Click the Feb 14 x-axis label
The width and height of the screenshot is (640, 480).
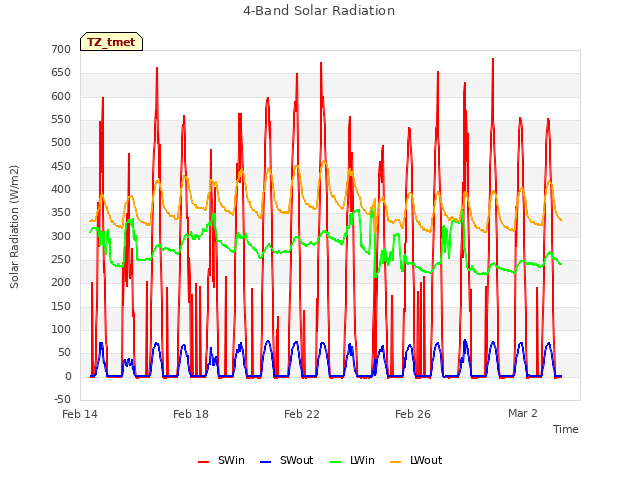(x=80, y=414)
